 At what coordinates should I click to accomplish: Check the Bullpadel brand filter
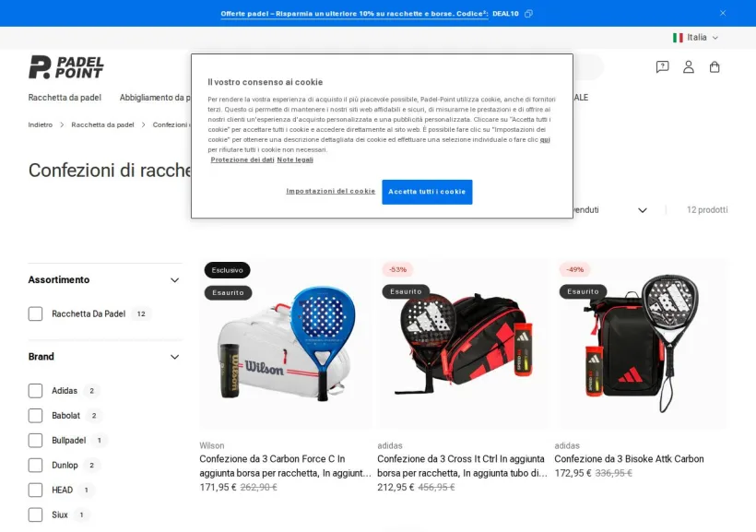pos(35,441)
